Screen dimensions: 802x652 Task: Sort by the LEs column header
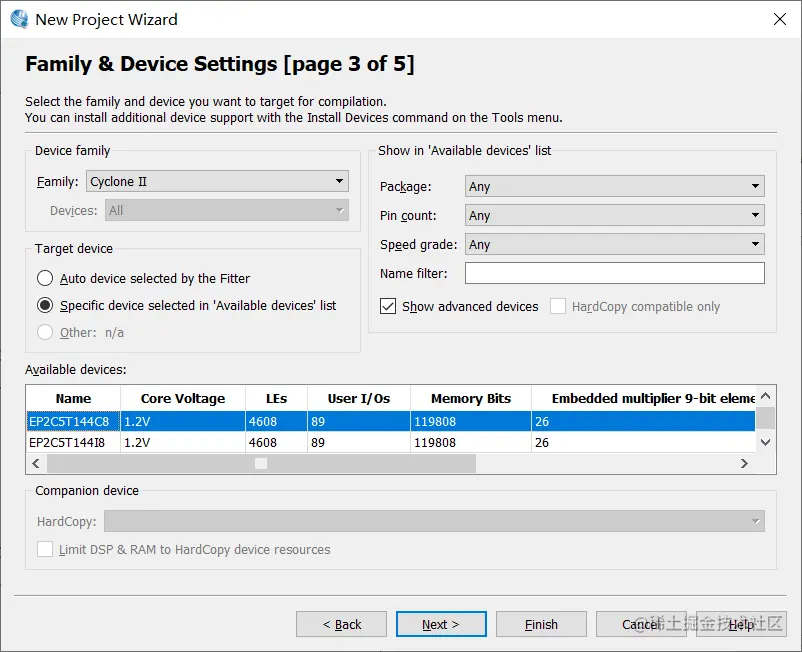pyautogui.click(x=276, y=398)
